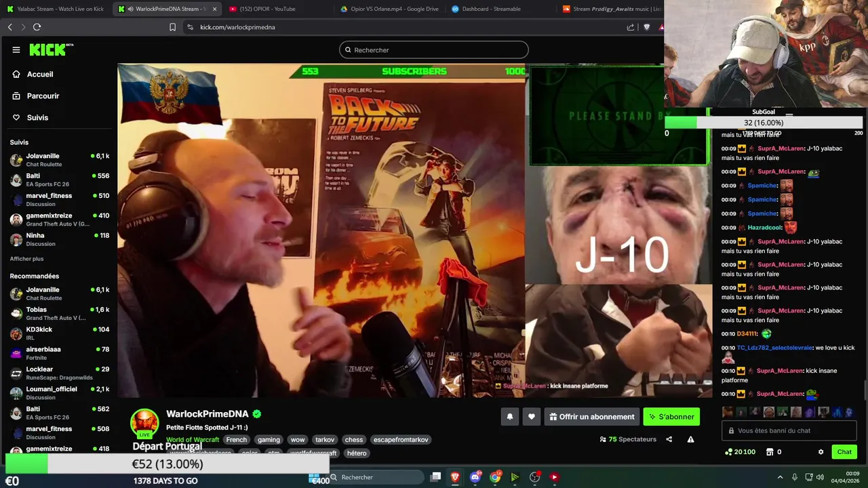Click the share stream icon beside the Spectateurs count
868x488 pixels.
(x=669, y=439)
